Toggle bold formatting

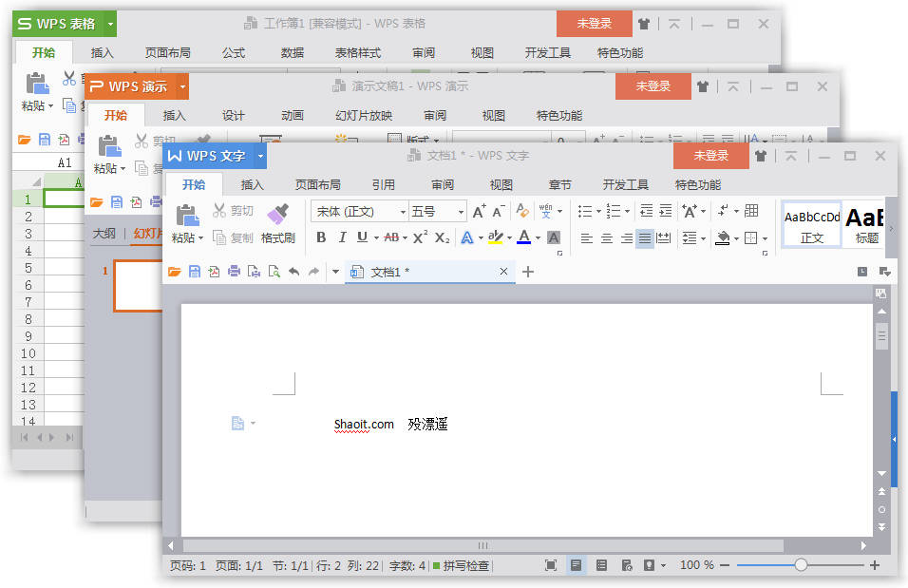tap(321, 237)
